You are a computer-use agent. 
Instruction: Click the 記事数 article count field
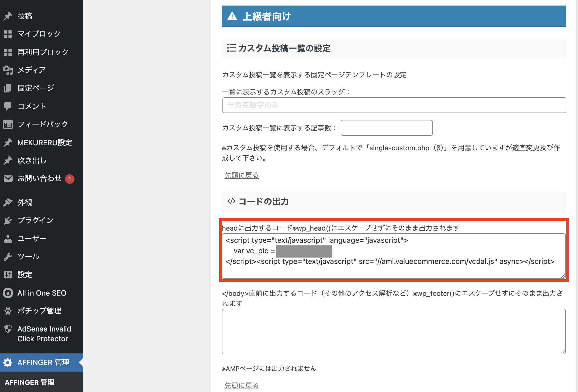(386, 128)
